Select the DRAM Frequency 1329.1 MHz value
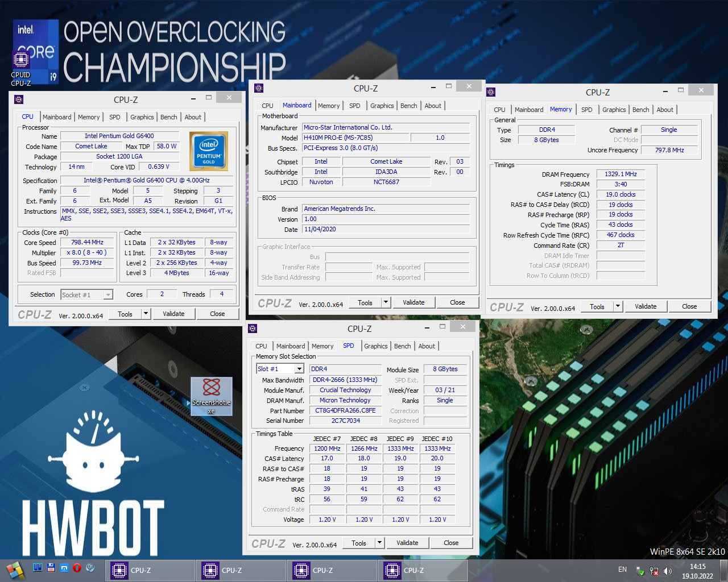 click(620, 174)
